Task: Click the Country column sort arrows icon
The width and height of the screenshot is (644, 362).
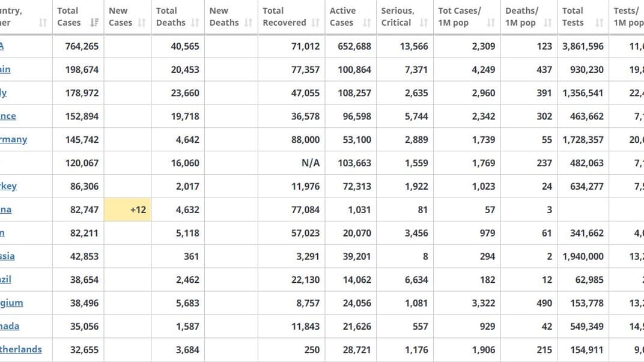Action: pos(43,23)
